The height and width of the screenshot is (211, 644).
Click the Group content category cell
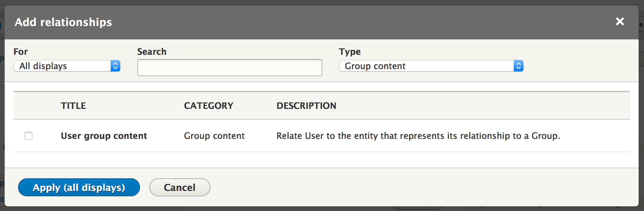pos(214,136)
